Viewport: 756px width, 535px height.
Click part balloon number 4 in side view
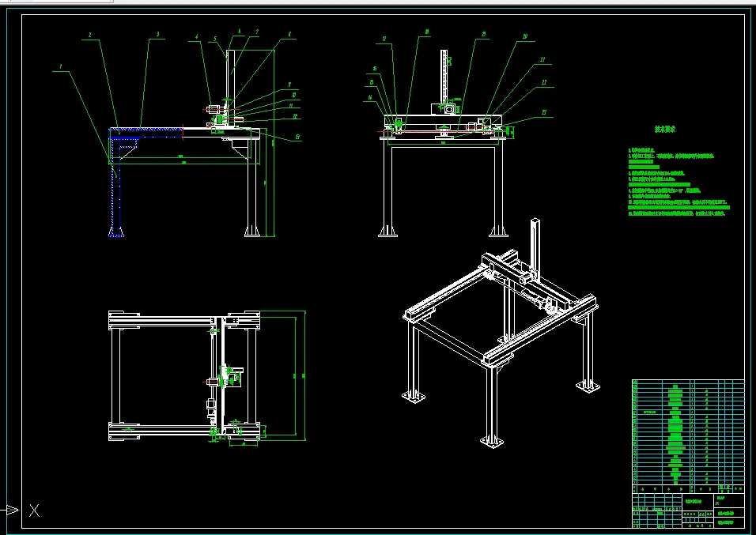[x=197, y=36]
